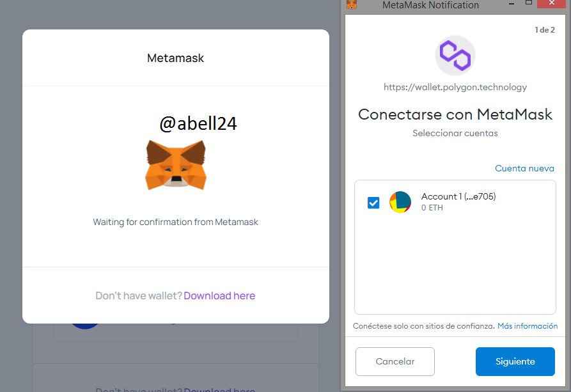
Task: Click the Account 1 colorful avatar icon
Action: click(400, 202)
